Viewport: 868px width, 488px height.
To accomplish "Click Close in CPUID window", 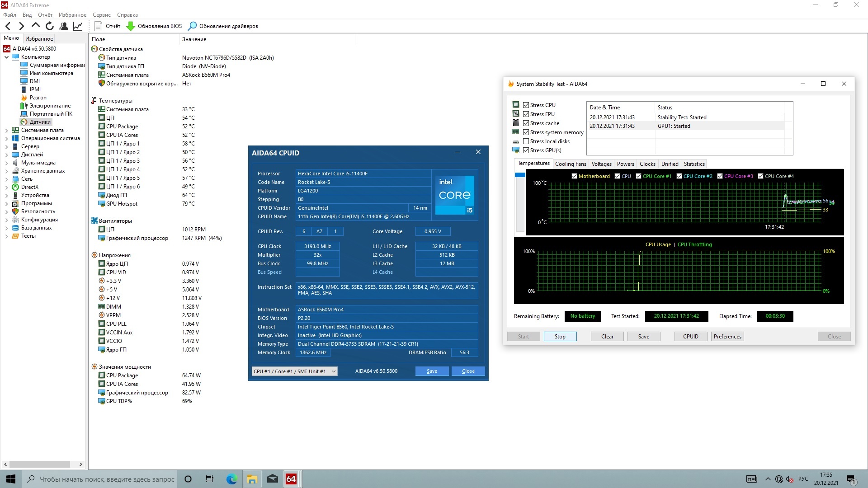I will tap(468, 371).
